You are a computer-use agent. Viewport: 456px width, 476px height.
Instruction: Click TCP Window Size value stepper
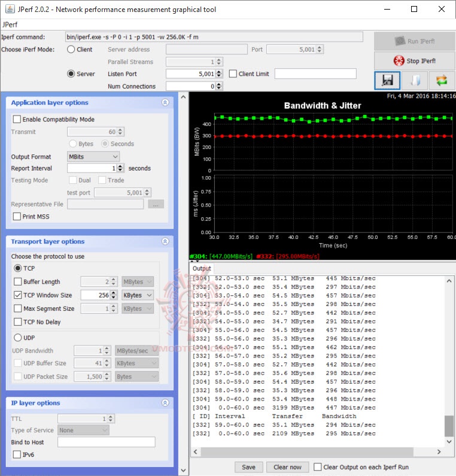click(x=114, y=295)
